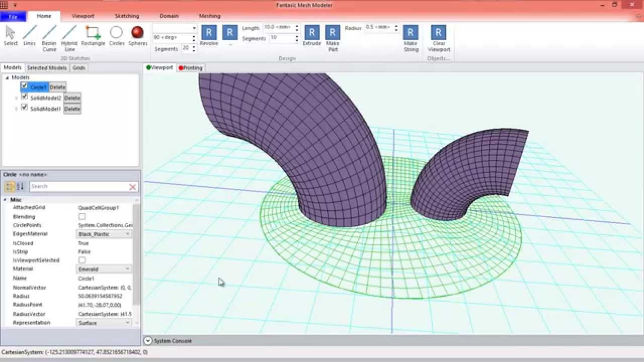The image size is (644, 362).
Task: Delete the SolidModel1 model
Action: 72,109
